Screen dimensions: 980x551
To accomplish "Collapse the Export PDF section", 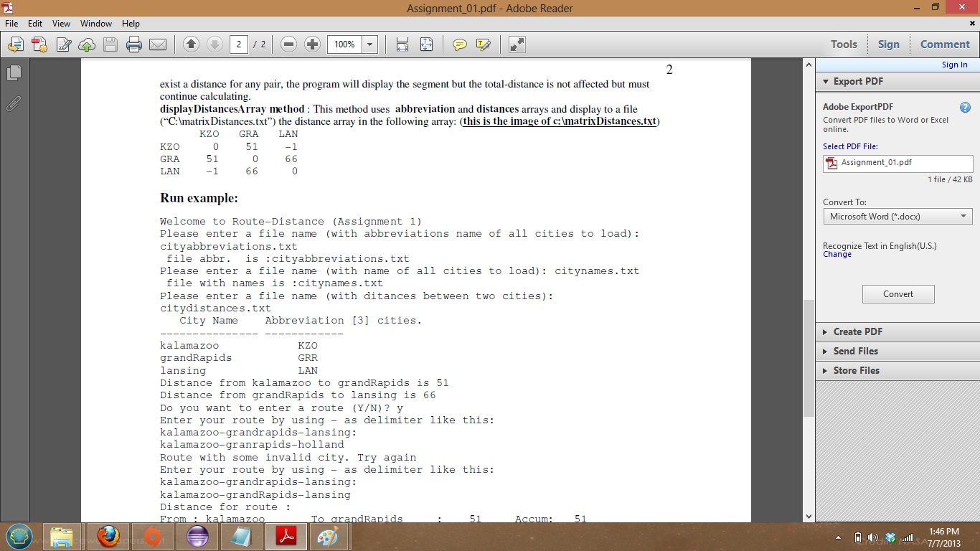I will point(897,81).
